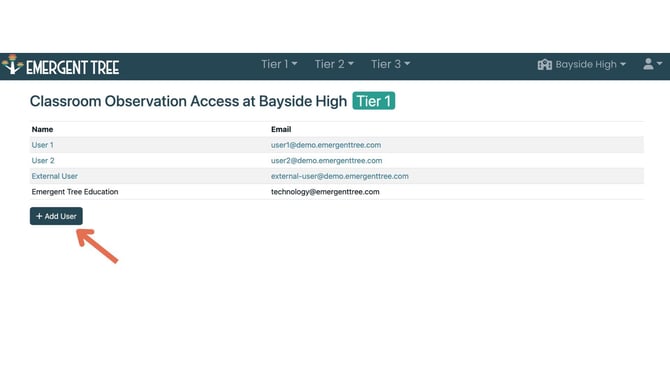Open the user profile icon menu
Viewport: 670px width, 376px height.
(x=652, y=64)
